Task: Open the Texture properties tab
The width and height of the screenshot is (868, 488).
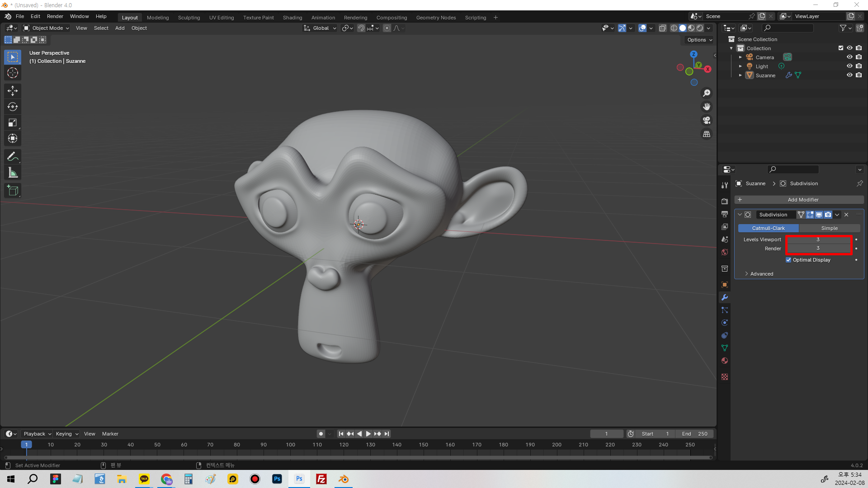Action: pyautogui.click(x=725, y=377)
